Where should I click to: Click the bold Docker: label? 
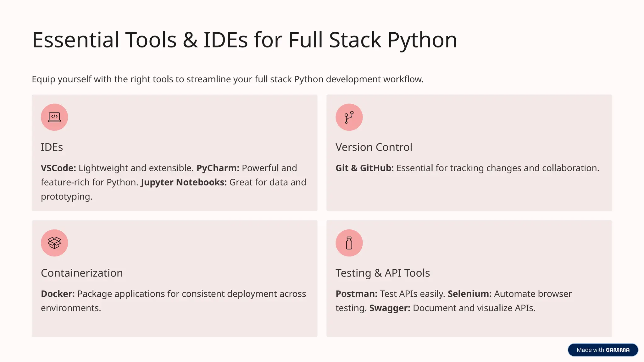[x=58, y=294]
